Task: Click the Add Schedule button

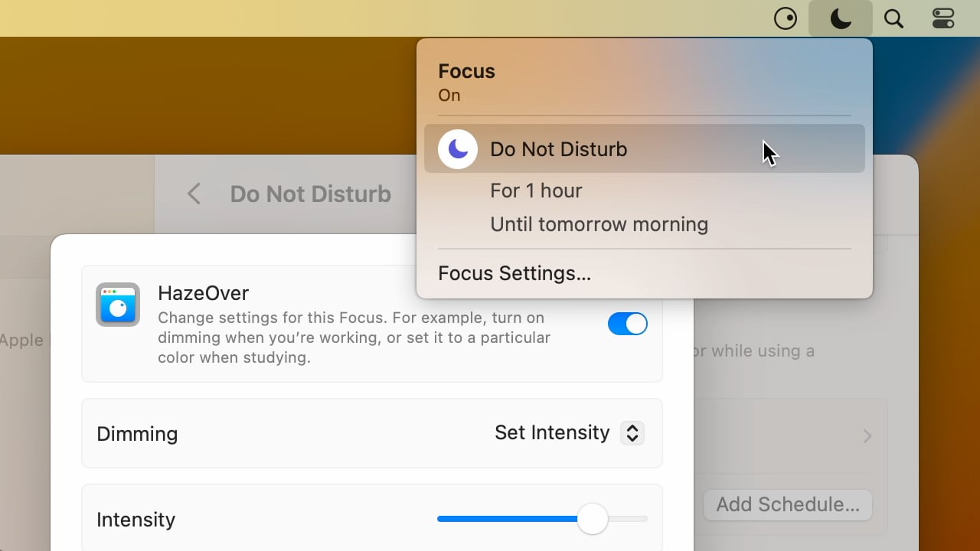Action: (787, 504)
